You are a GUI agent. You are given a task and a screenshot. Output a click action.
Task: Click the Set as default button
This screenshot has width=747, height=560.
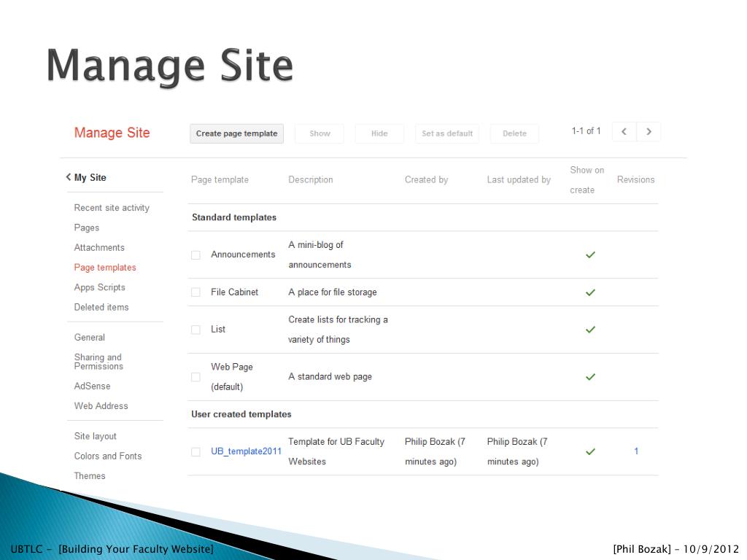tap(447, 134)
